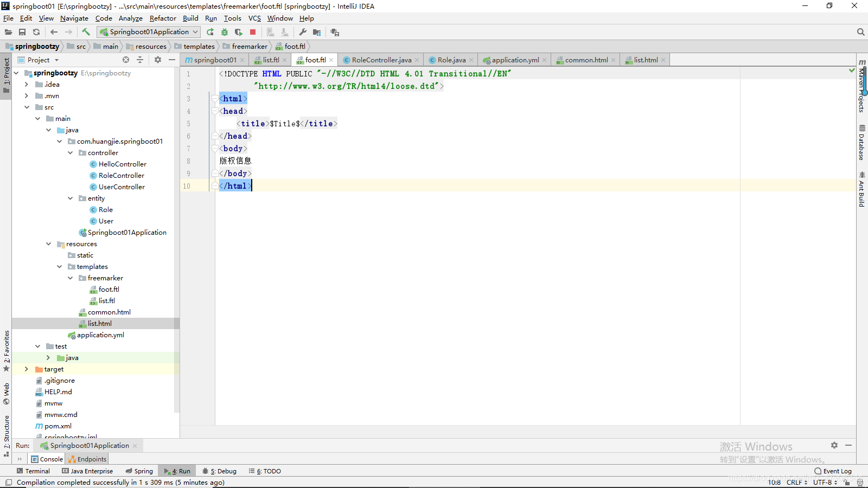Screen dimensions: 868x488
Task: Navigate forward with the right arrow icon
Action: [x=68, y=32]
